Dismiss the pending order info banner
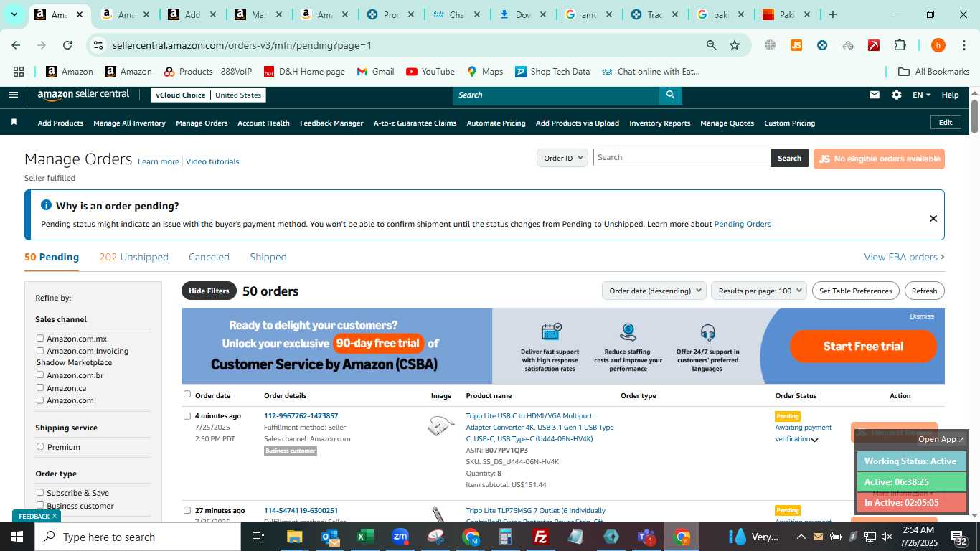 [x=933, y=218]
